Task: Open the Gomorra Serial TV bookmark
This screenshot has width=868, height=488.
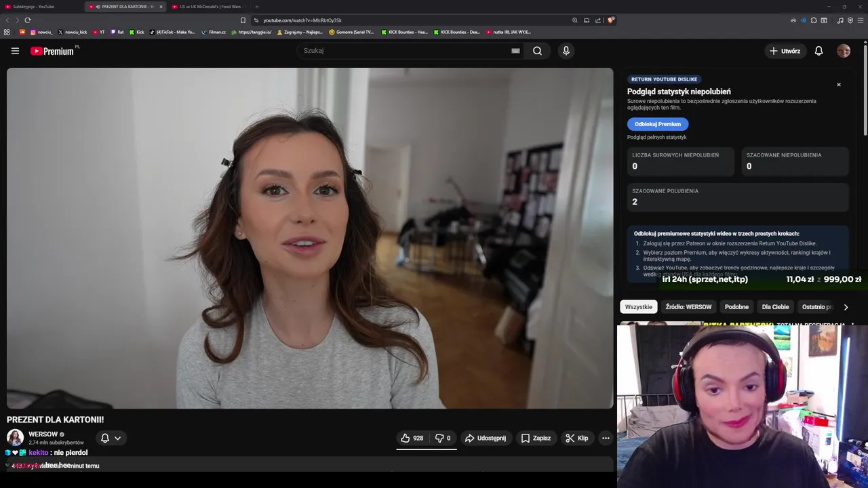Action: [x=351, y=32]
